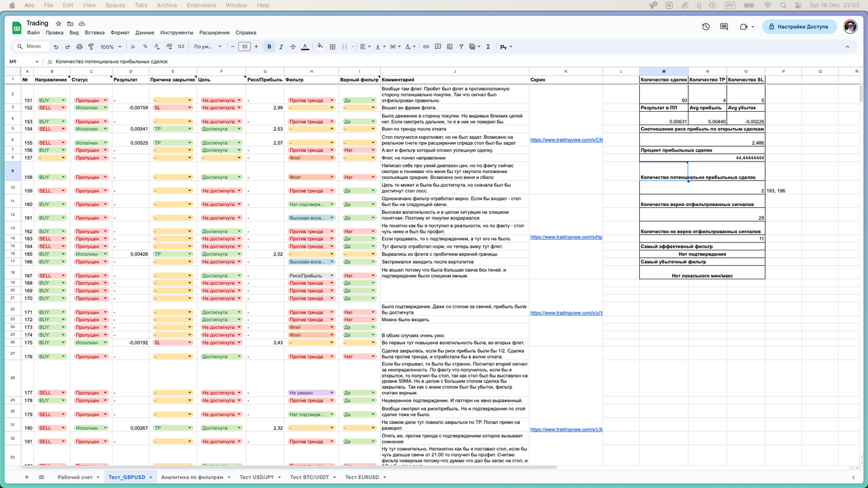Create a filter with funnel icon

point(461,47)
